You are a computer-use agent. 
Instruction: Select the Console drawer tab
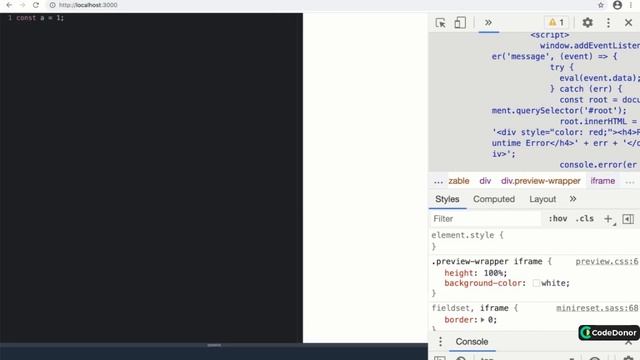[x=472, y=342]
